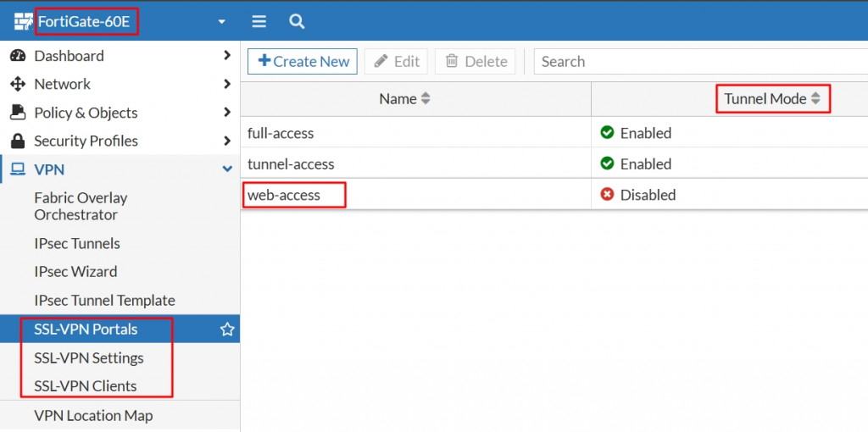Image resolution: width=868 pixels, height=432 pixels.
Task: Expand the Policy & Objects chevron
Action: tap(227, 113)
